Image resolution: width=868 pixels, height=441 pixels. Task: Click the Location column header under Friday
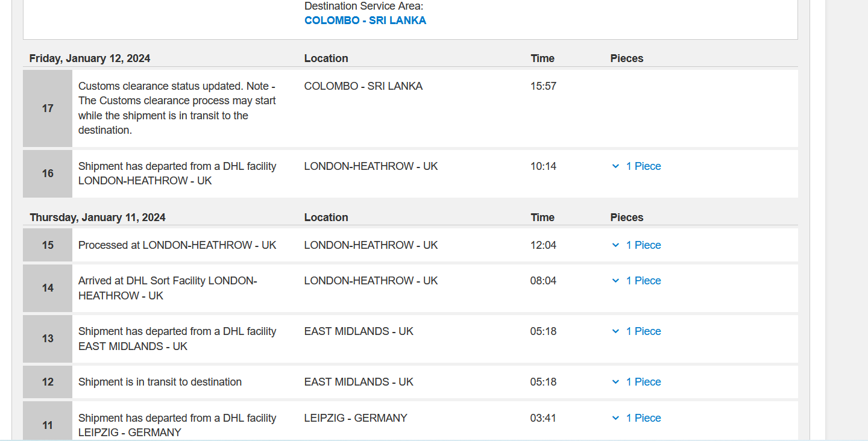[326, 58]
